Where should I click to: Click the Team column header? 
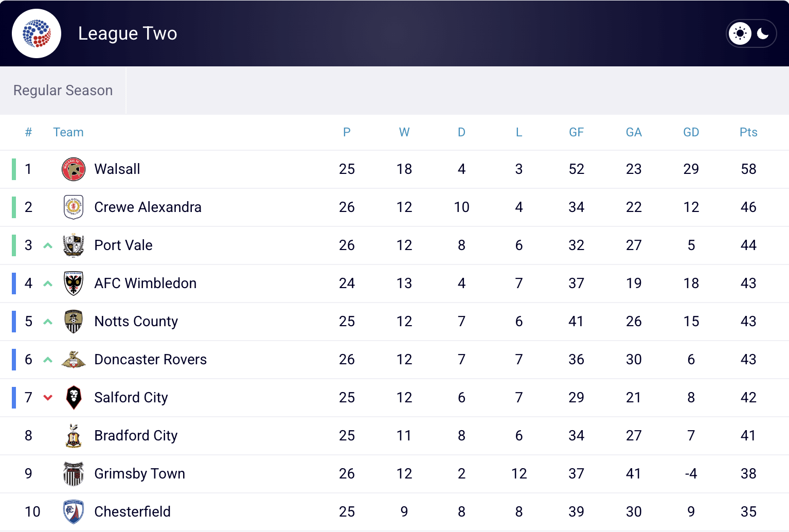68,132
